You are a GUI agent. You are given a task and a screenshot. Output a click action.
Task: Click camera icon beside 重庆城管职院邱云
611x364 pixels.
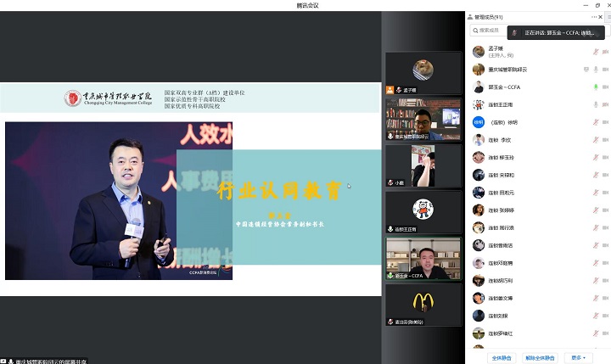605,70
